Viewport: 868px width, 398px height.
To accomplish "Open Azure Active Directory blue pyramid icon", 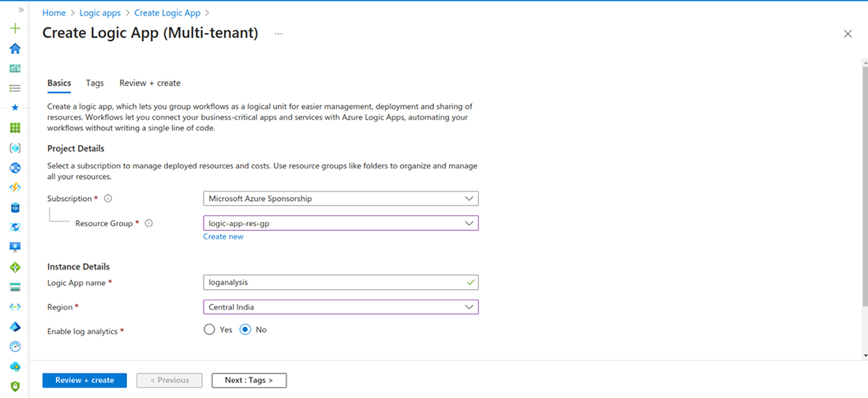I will 16,327.
